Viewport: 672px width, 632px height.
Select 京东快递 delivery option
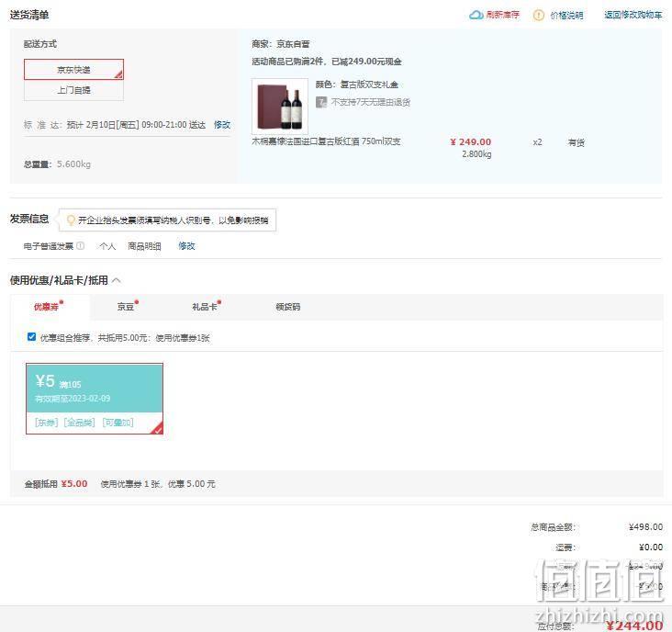pos(73,70)
